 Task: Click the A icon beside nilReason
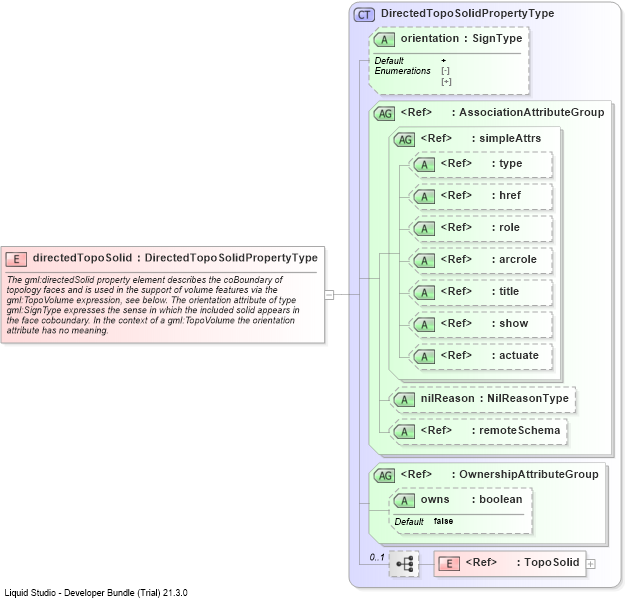(404, 399)
